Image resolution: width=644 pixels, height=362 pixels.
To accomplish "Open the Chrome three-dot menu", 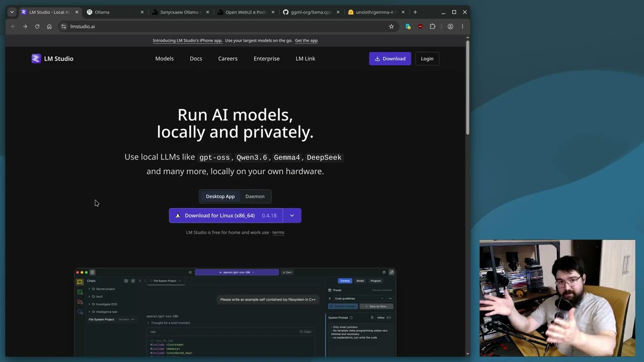I will tap(462, 27).
